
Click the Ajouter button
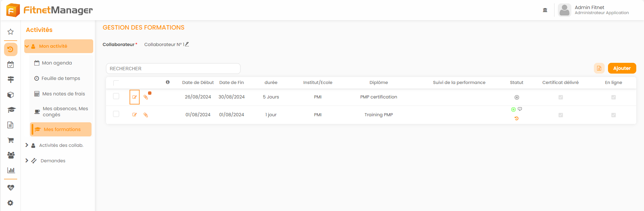[x=621, y=68]
